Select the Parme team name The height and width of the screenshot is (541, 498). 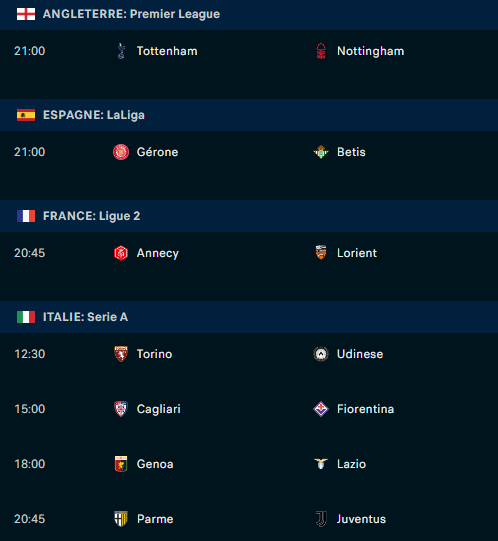pos(155,519)
